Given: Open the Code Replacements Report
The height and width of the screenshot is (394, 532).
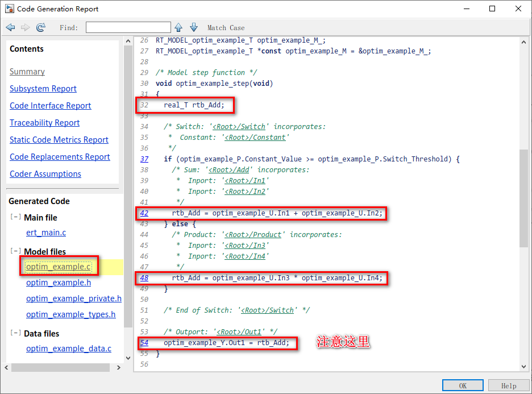Looking at the screenshot, I should [60, 157].
